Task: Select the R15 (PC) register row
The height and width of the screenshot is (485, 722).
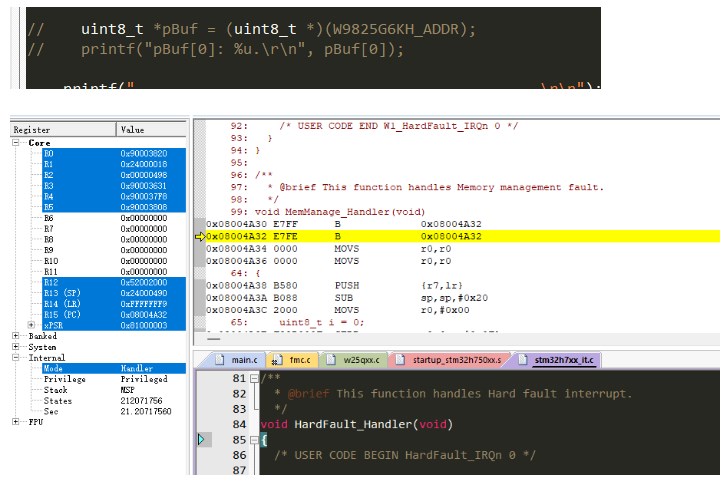Action: pyautogui.click(x=114, y=315)
